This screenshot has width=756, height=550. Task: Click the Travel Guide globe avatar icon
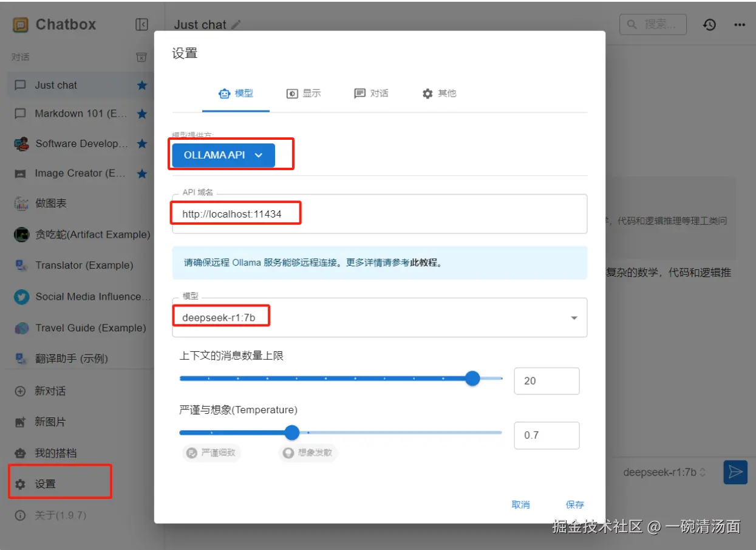pyautogui.click(x=22, y=328)
